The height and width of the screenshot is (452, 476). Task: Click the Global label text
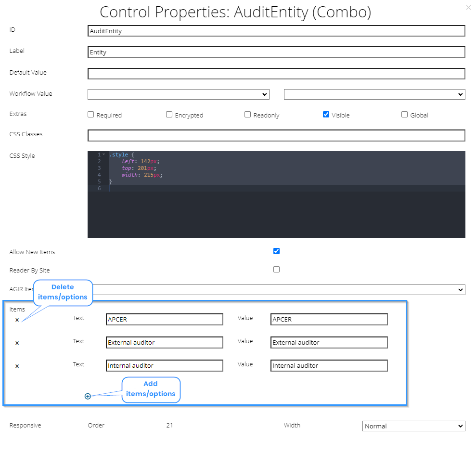point(419,116)
